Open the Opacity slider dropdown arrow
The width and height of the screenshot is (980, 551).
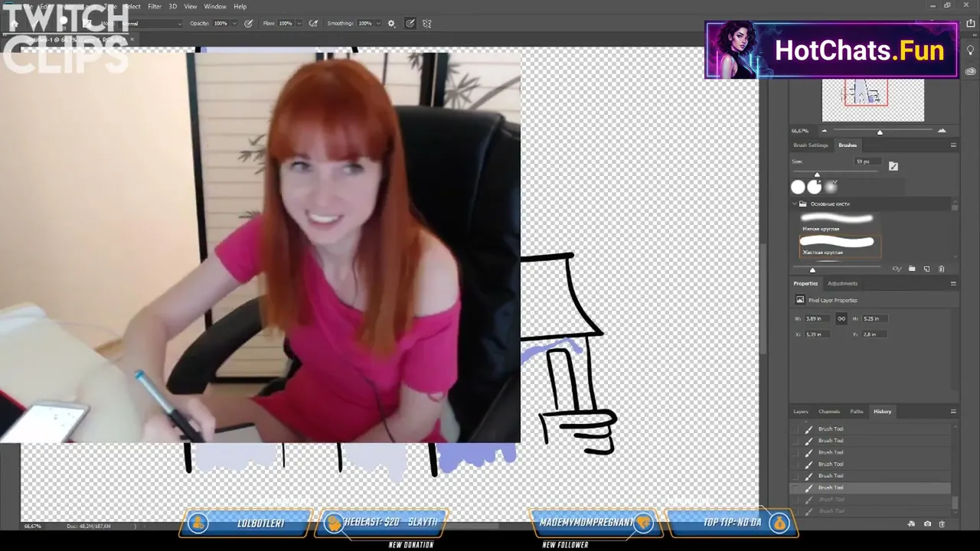(234, 24)
